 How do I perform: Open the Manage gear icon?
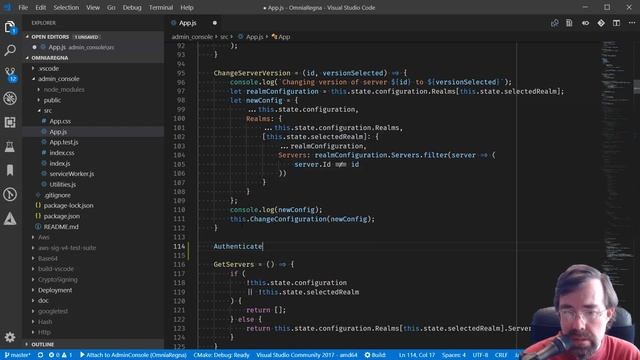pos(10,337)
